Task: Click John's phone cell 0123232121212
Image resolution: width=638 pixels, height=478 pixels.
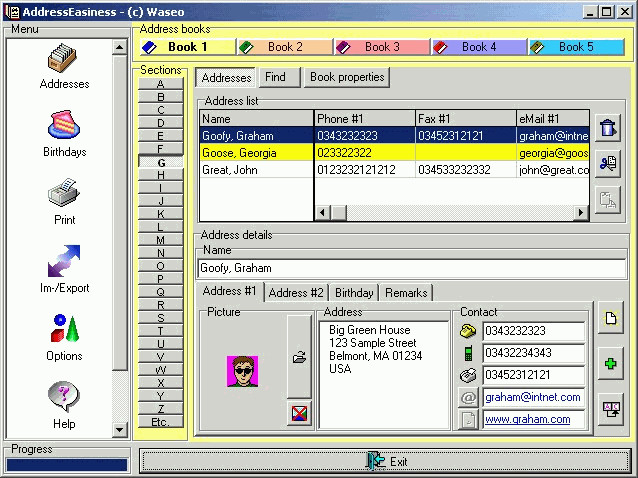Action: tap(365, 170)
